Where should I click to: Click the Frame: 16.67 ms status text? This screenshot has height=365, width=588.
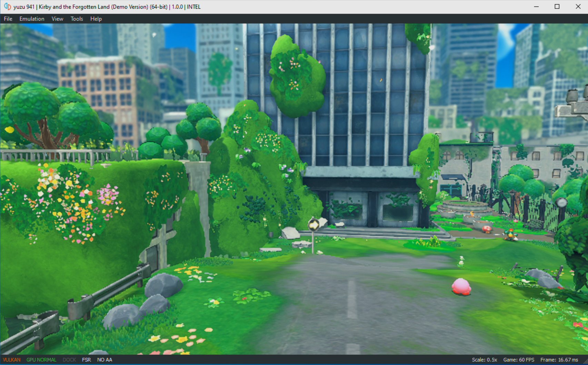click(559, 359)
